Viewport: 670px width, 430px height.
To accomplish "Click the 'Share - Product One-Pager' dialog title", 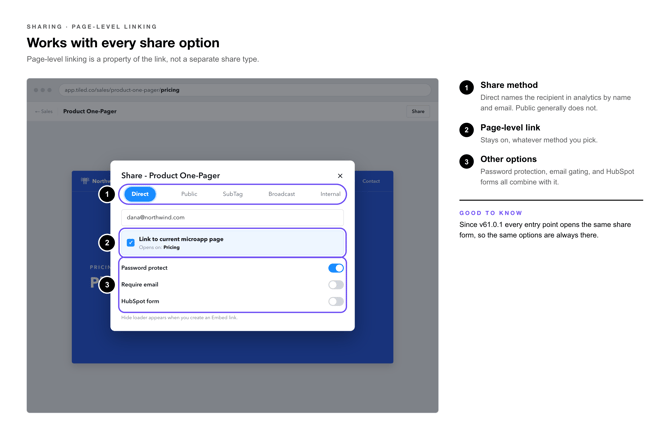I will coord(170,175).
